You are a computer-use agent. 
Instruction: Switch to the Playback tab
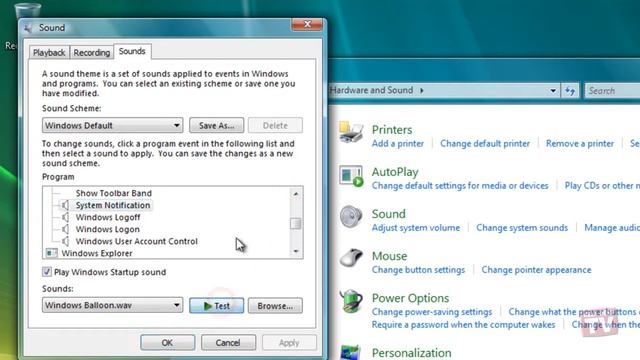click(49, 53)
